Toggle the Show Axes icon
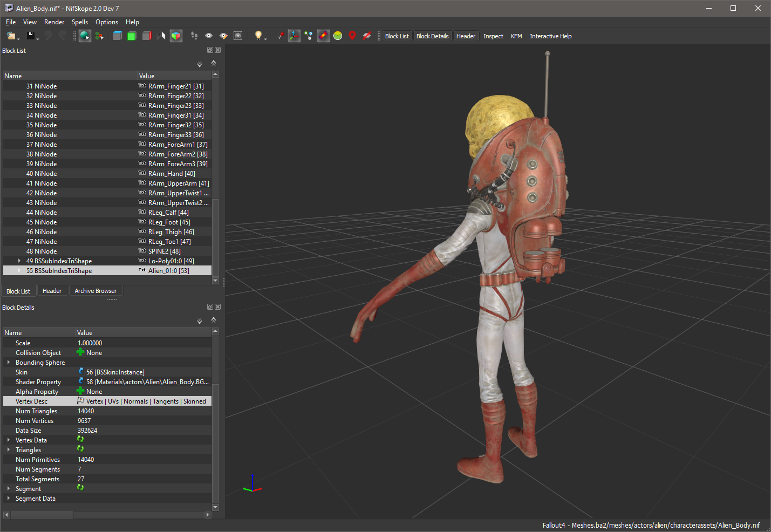The width and height of the screenshot is (771, 532). [294, 36]
